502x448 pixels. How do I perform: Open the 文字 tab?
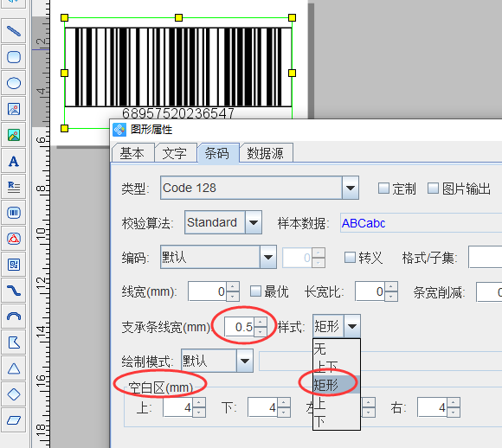[x=175, y=153]
